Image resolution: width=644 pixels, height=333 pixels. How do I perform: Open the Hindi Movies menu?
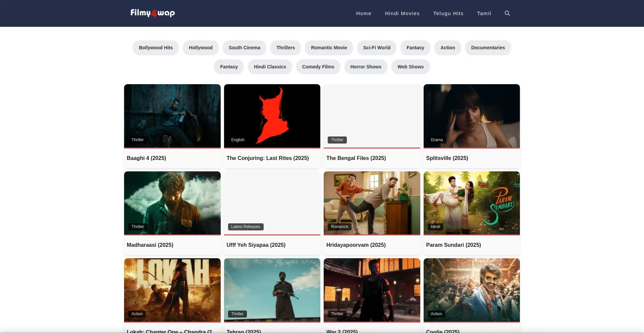pos(402,13)
